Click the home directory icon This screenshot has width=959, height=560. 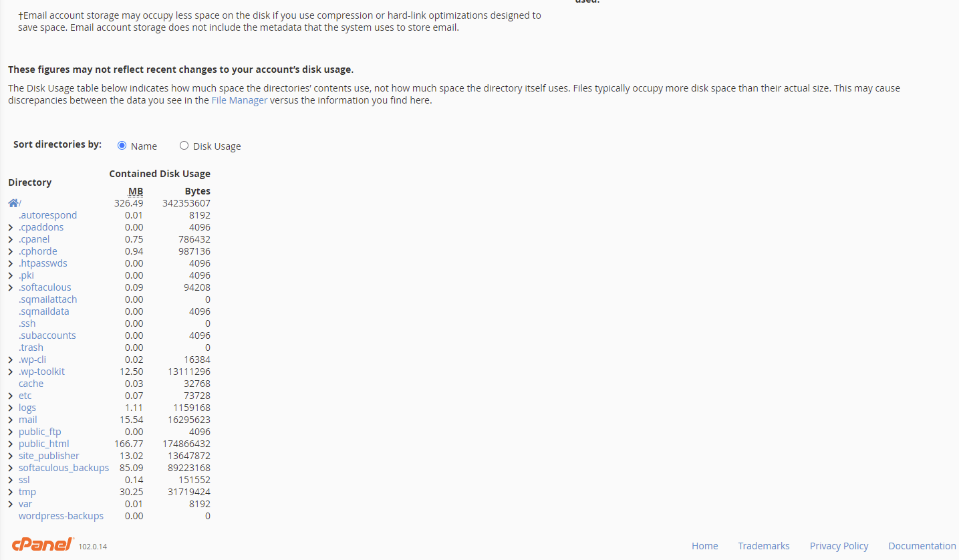pos(13,203)
